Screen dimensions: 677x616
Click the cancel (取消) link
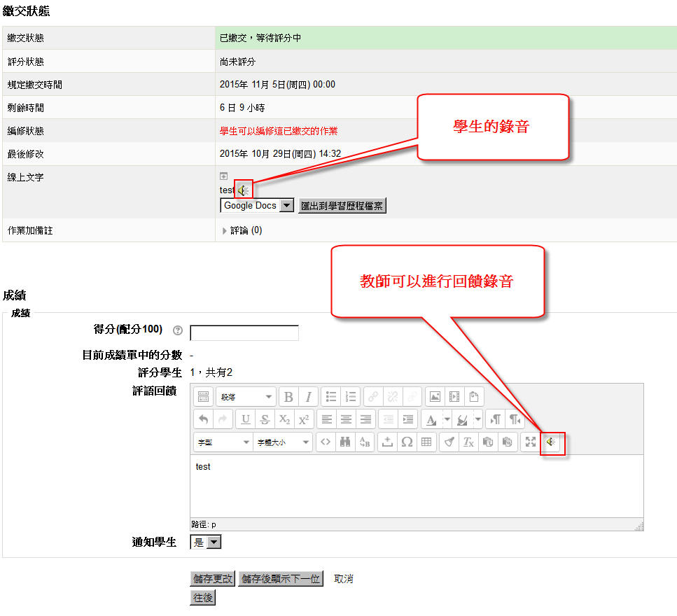[343, 579]
